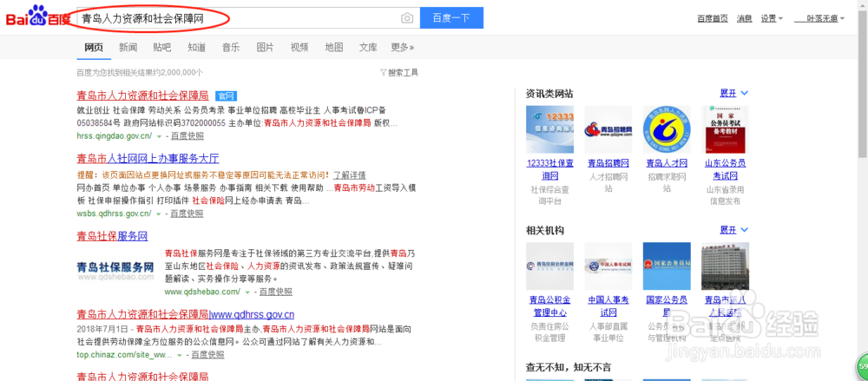Open the 青岛公积金管理中心 link

coord(549,306)
